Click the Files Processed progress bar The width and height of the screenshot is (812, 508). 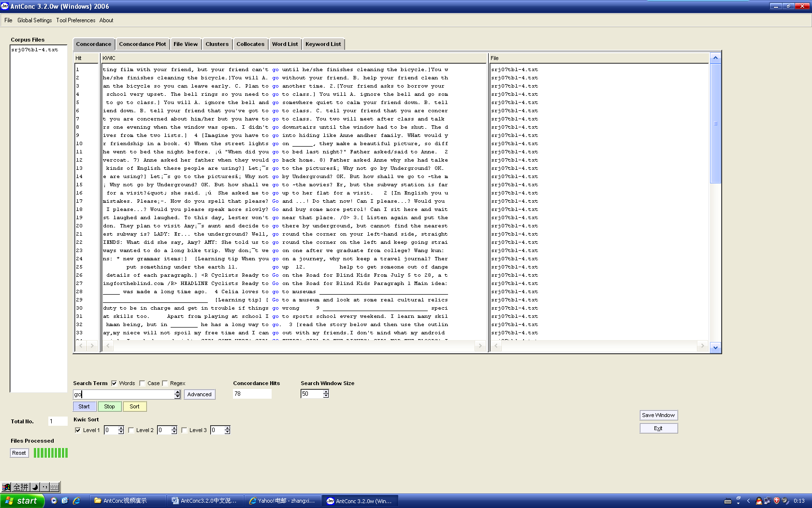[50, 453]
